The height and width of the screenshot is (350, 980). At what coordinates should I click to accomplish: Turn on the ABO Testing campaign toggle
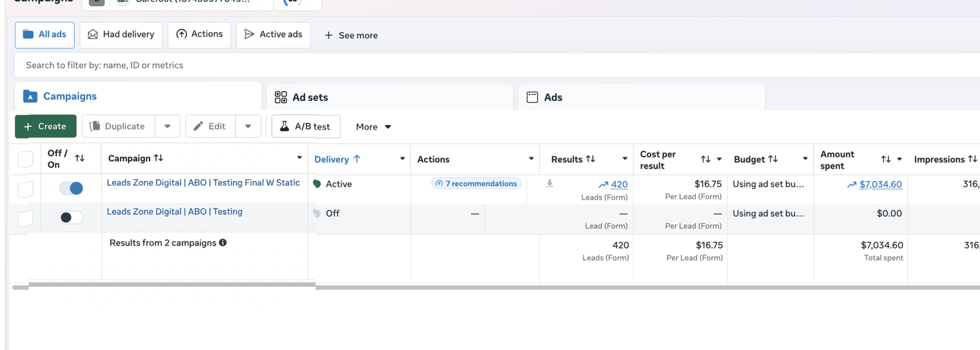(x=71, y=217)
